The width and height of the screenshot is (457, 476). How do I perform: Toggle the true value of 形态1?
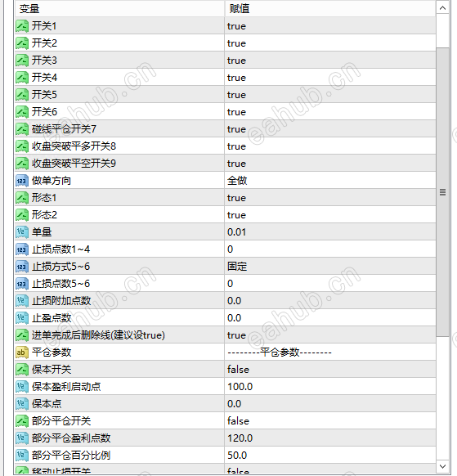point(330,198)
